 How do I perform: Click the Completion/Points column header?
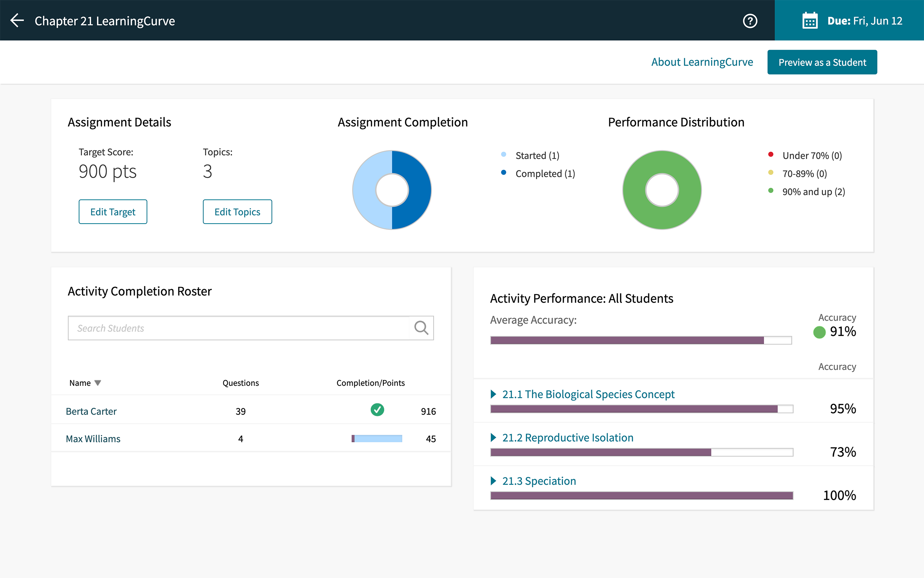[x=370, y=383]
